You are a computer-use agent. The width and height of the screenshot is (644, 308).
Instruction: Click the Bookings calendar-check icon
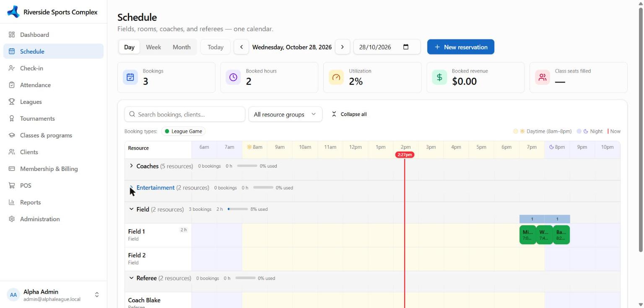tap(130, 77)
